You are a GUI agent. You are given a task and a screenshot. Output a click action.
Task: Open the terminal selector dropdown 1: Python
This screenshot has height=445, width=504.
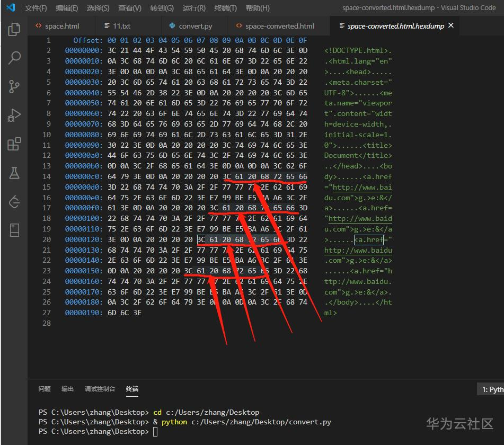click(491, 389)
